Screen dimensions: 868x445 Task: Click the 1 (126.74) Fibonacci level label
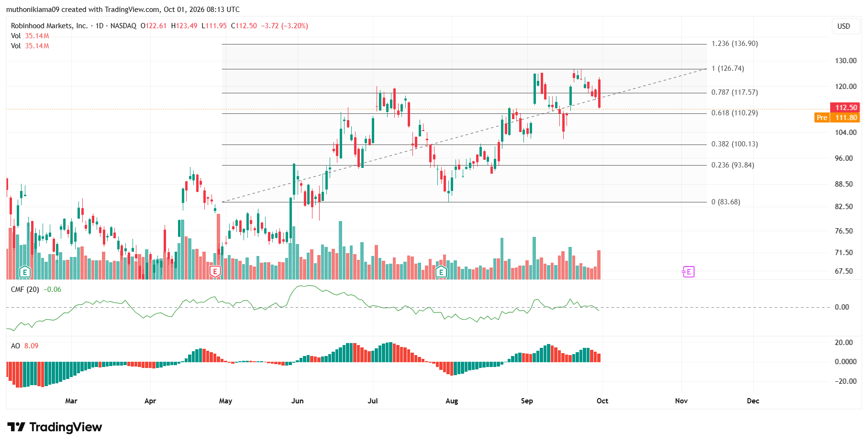coord(728,68)
